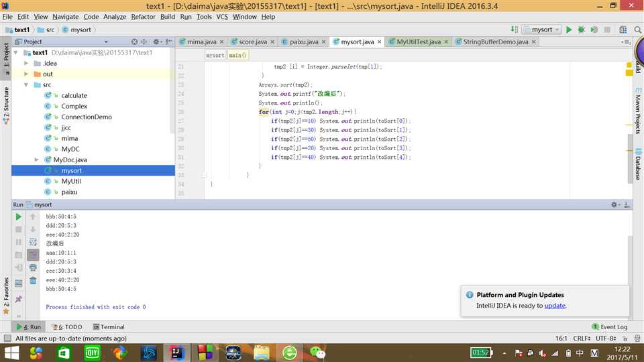644x362 pixels.
Task: Open Project view mode dropdown
Action: (106, 42)
